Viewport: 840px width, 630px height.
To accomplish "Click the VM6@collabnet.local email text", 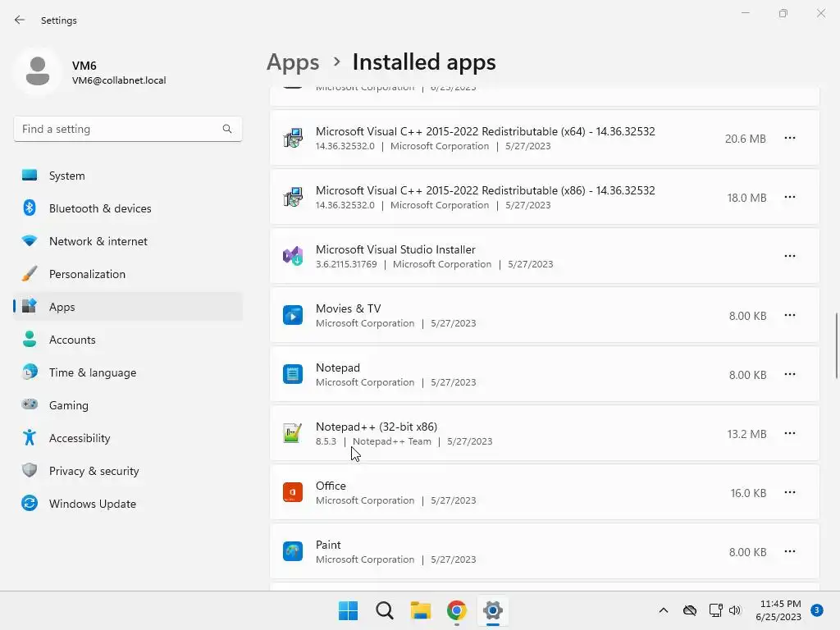I will (119, 80).
